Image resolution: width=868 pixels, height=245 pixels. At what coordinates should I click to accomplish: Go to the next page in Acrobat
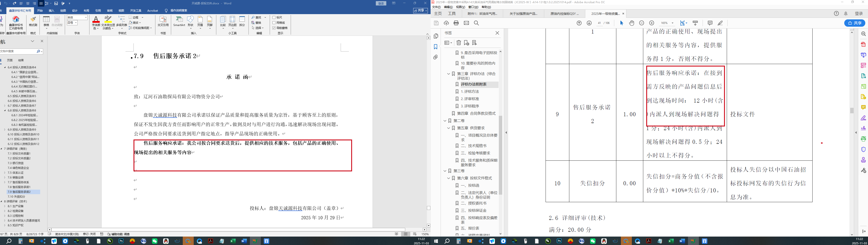pyautogui.click(x=589, y=23)
